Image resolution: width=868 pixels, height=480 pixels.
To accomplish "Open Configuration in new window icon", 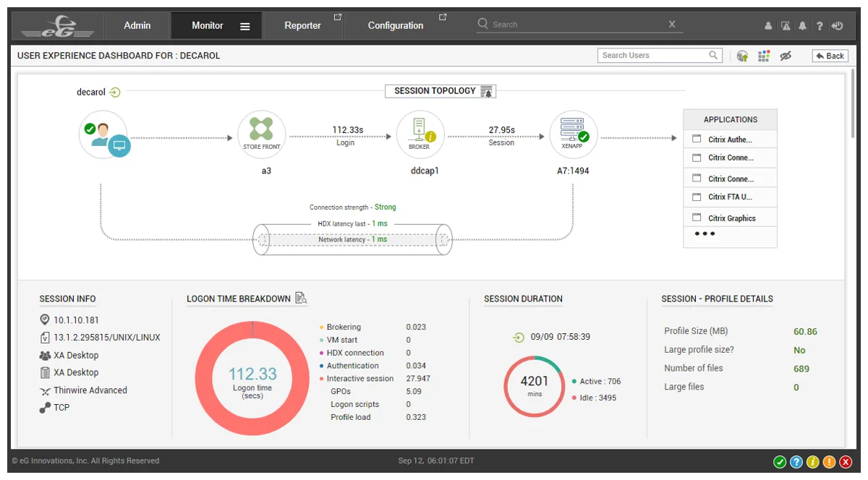I will (x=443, y=17).
